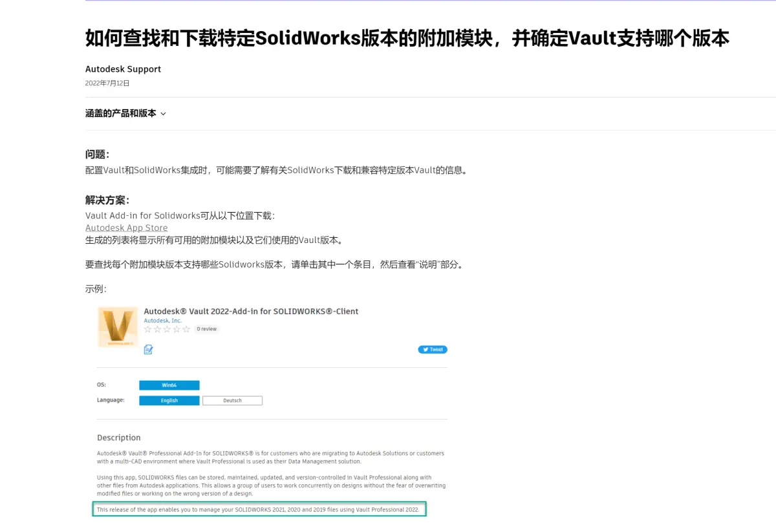This screenshot has height=532, width=776.
Task: Choose the English language button in the example
Action: [169, 401]
